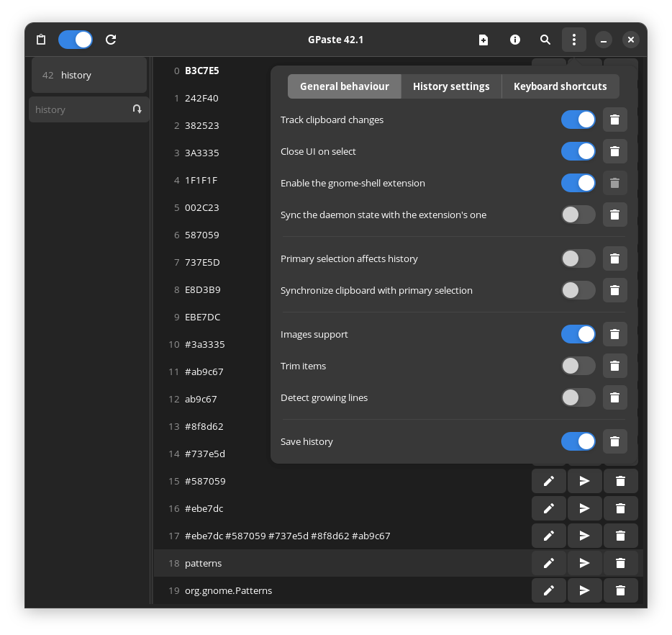The image size is (672, 635).
Task: Disable Images support switch
Action: click(578, 334)
